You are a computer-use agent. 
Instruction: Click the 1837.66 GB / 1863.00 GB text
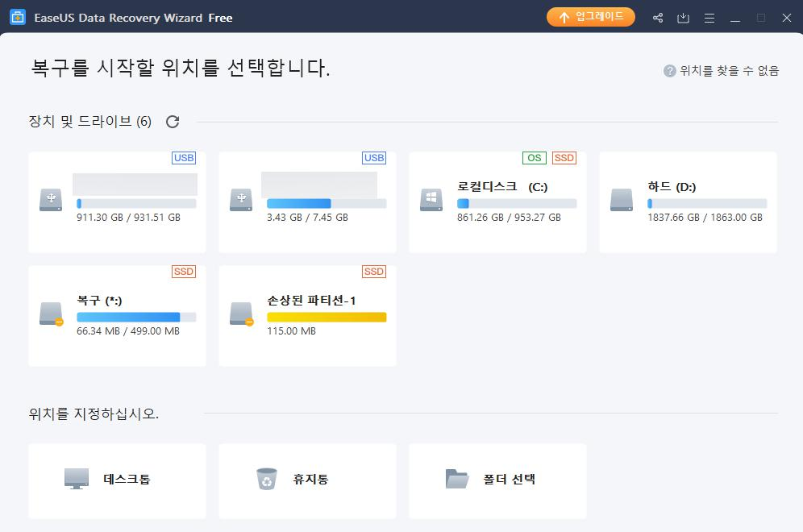pyautogui.click(x=705, y=218)
